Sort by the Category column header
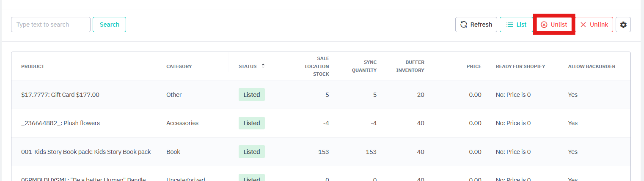The width and height of the screenshot is (644, 181). [x=179, y=66]
